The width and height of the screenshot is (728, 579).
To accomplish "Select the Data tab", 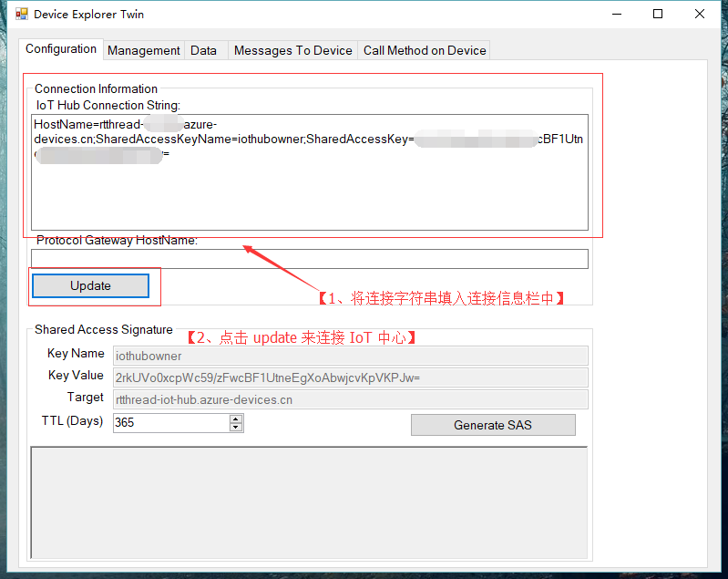I will 203,51.
